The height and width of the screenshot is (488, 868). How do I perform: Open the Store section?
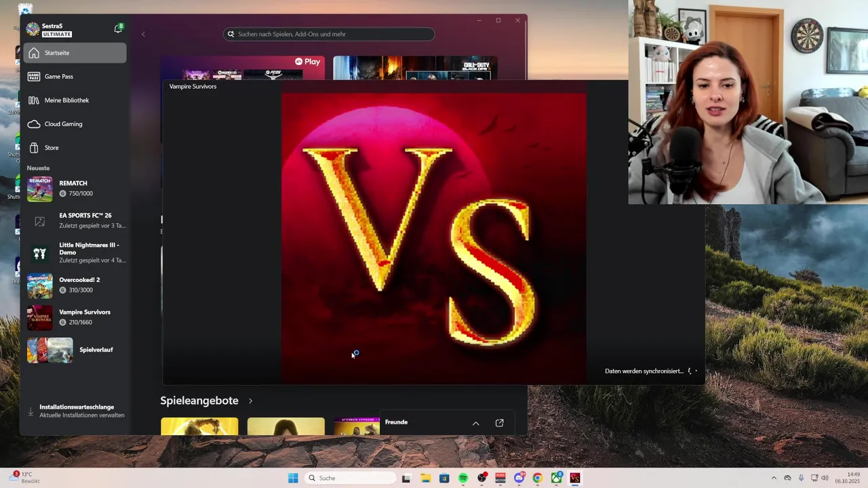coord(75,148)
